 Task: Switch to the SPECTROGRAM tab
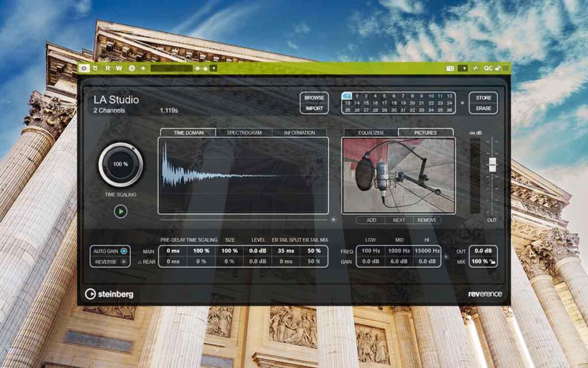[244, 133]
